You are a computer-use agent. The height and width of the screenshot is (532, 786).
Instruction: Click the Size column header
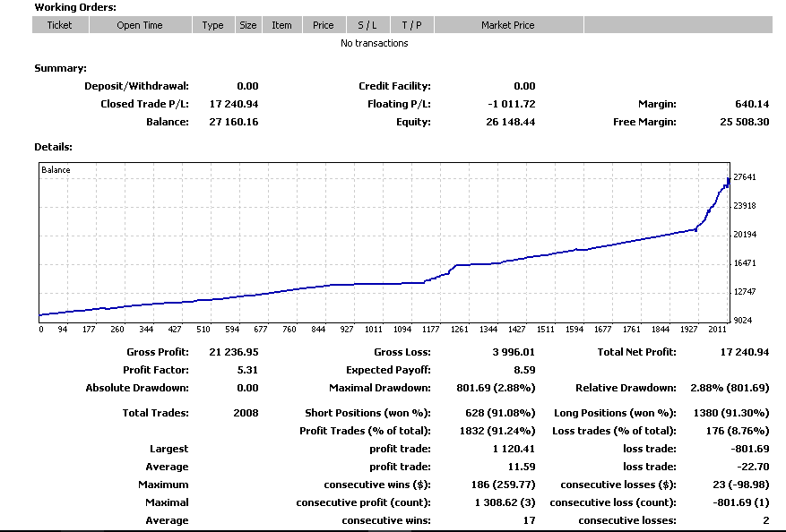(247, 25)
